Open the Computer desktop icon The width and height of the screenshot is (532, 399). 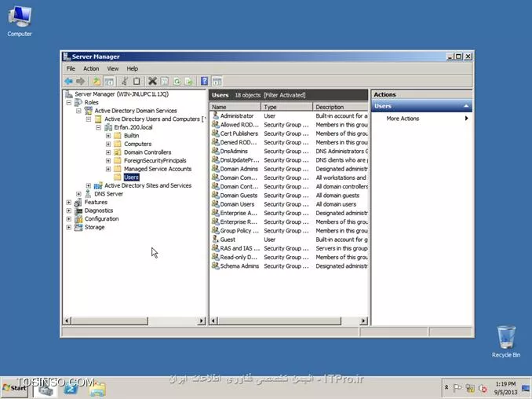pos(20,21)
